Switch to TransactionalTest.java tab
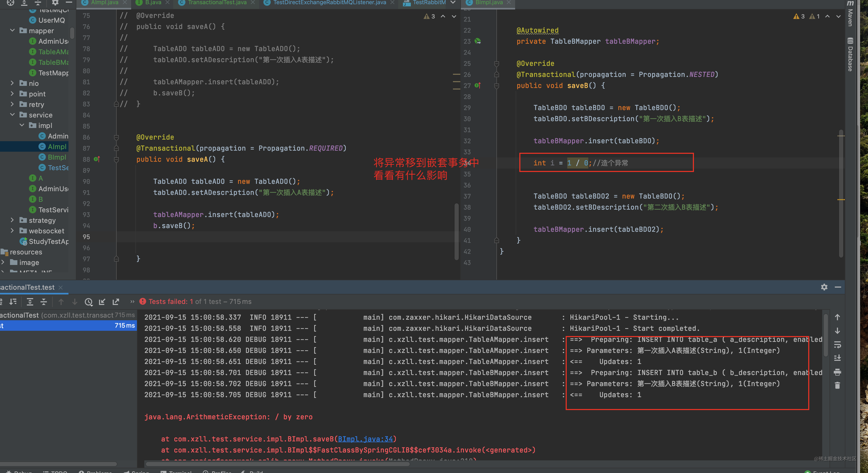This screenshot has width=868, height=473. 217,3
